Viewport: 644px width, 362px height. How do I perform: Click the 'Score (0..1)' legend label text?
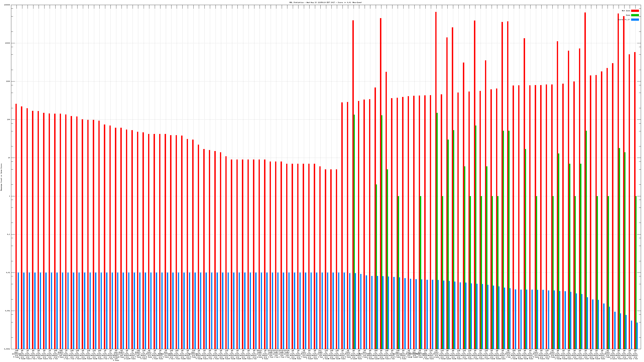click(x=624, y=20)
